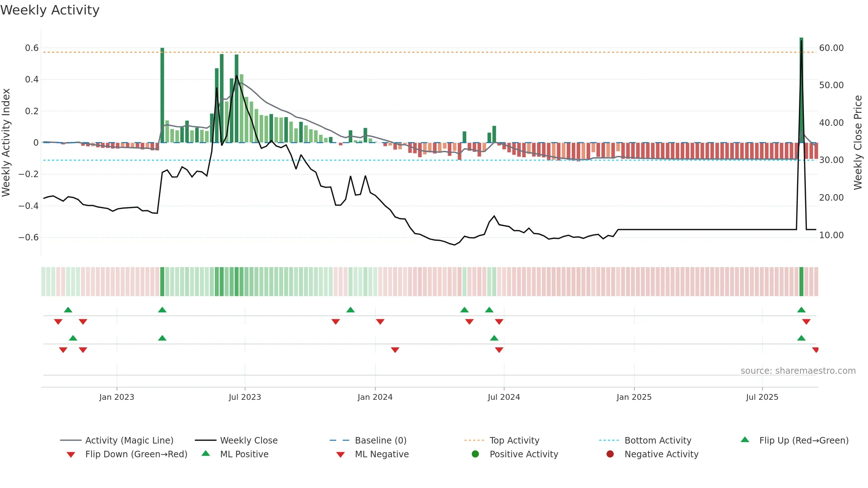Image resolution: width=868 pixels, height=488 pixels.
Task: Click the Jul 2024 date label
Action: pyautogui.click(x=504, y=397)
